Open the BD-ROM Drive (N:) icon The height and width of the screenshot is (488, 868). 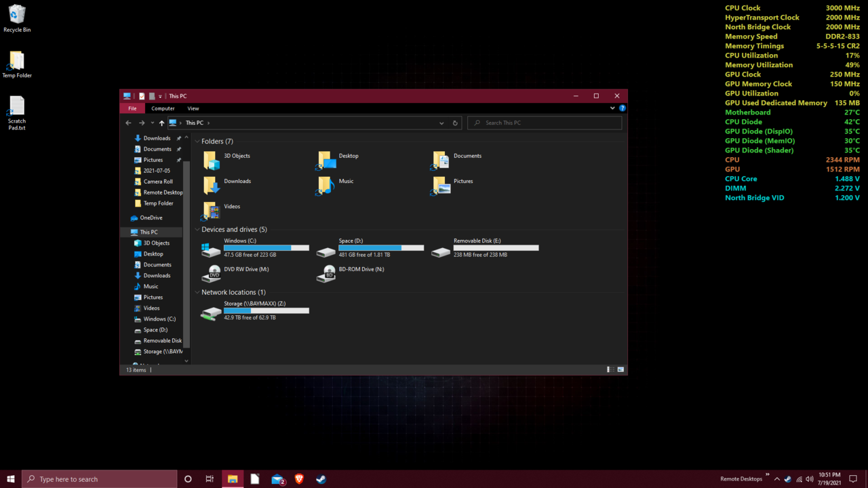(326, 273)
